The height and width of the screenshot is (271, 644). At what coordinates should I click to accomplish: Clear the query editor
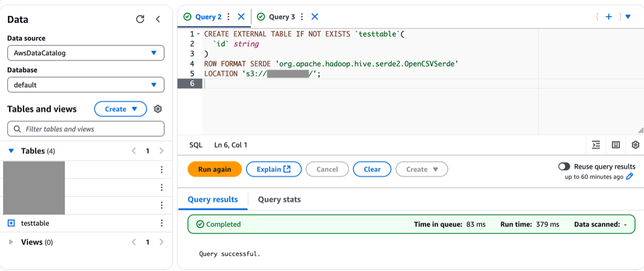(x=372, y=169)
